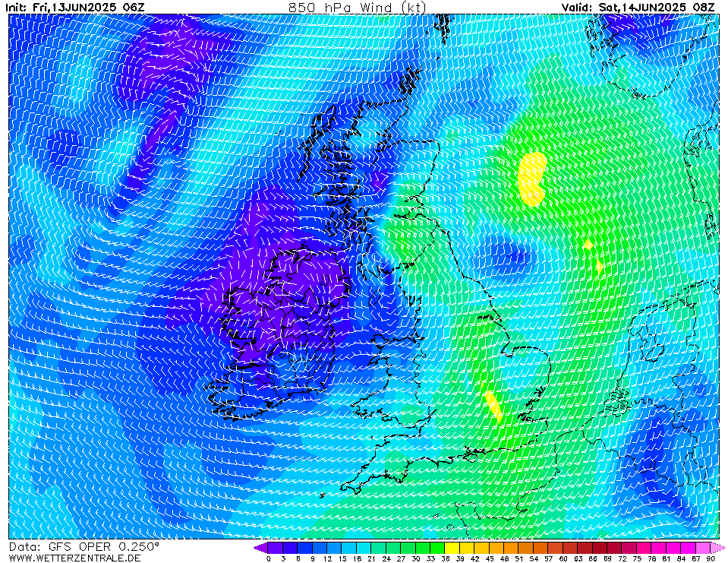
Task: Click the '850 hPa Wind (kt)' chart title
Action: (x=357, y=7)
